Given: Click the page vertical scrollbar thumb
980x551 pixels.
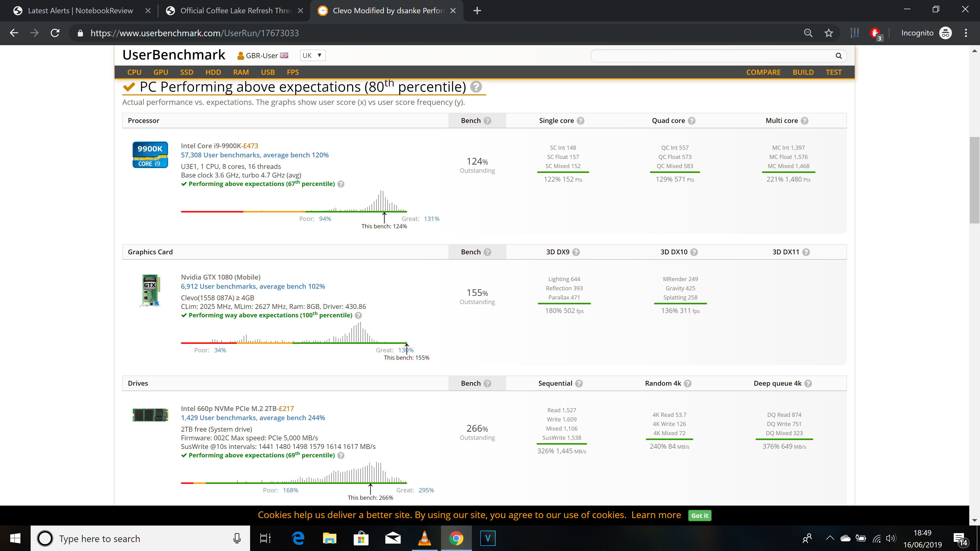Looking at the screenshot, I should pos(974,180).
